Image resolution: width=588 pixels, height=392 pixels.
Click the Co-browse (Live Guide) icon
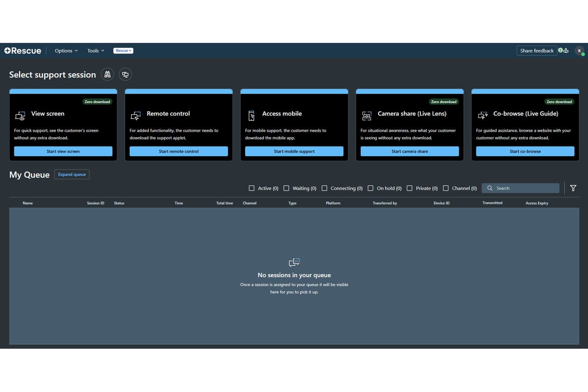click(482, 116)
